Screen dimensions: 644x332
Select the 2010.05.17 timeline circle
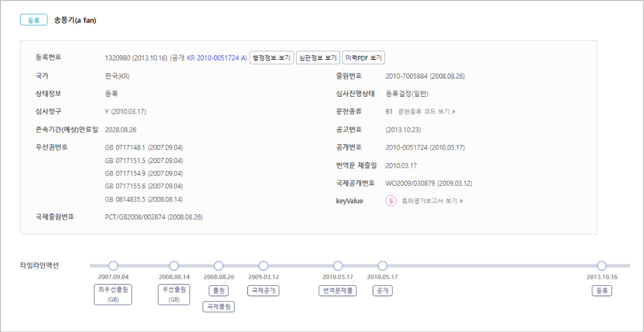(x=382, y=266)
